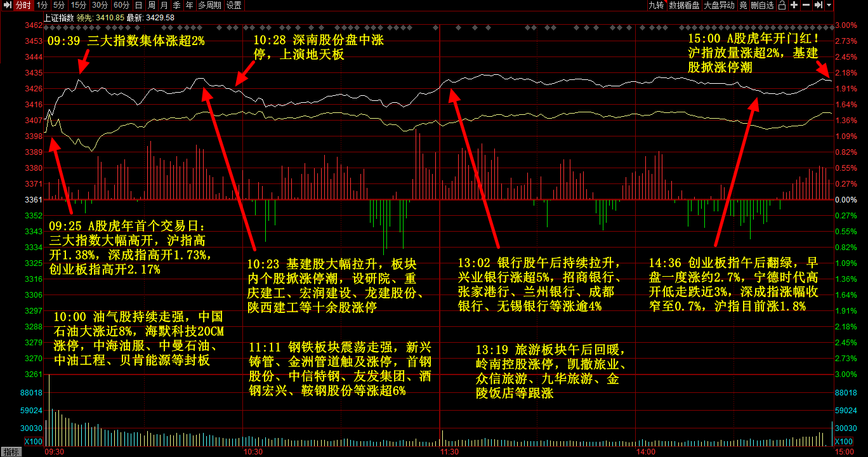Expand the 指标 indicator selector at bottom-left
This screenshot has width=868, height=457.
pos(11,452)
